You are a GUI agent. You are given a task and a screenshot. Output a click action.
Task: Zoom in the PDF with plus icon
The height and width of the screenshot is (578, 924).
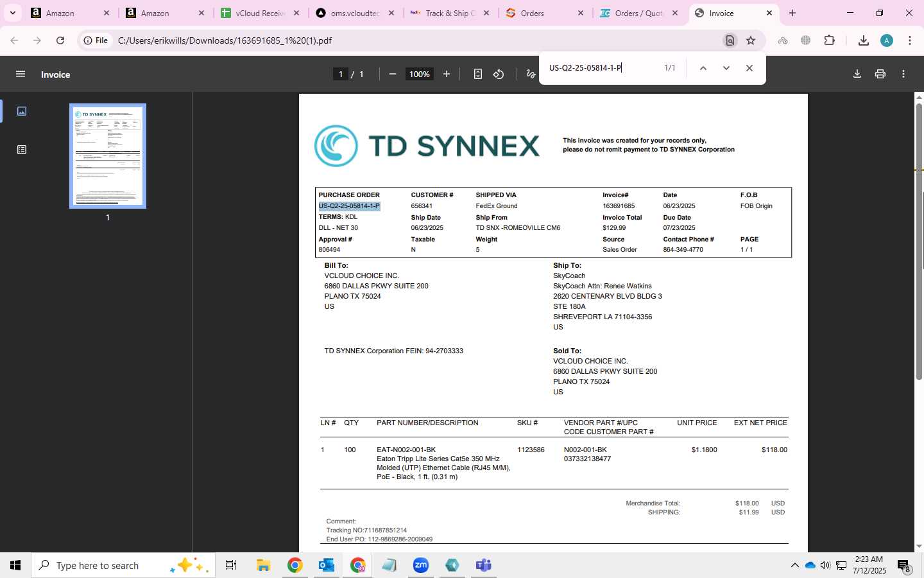coord(447,74)
